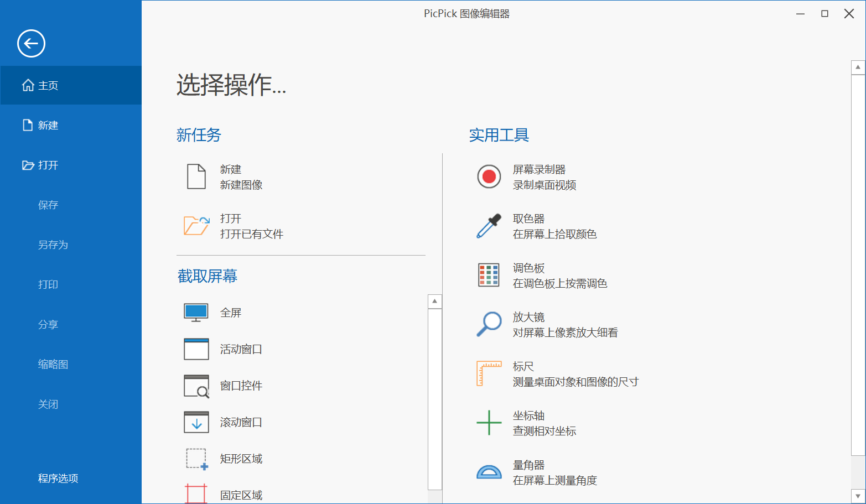
Task: Minimize the PicPick window
Action: tap(800, 13)
